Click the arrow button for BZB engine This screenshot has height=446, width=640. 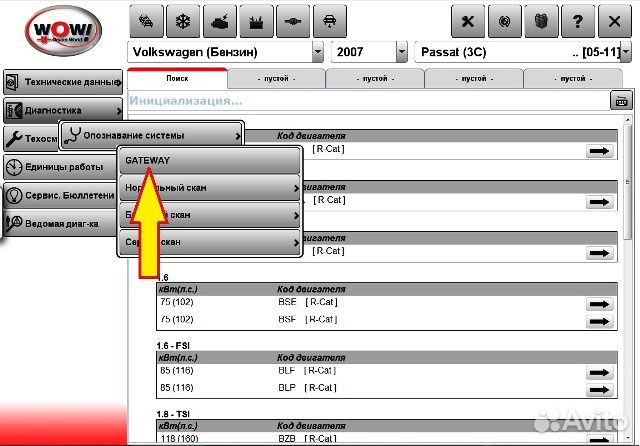[x=599, y=435]
